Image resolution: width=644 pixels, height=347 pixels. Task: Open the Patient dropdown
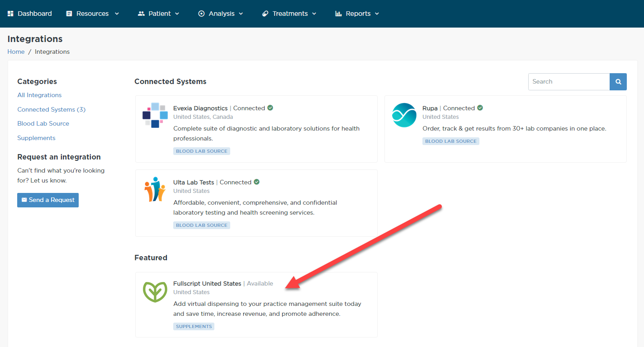coord(158,13)
